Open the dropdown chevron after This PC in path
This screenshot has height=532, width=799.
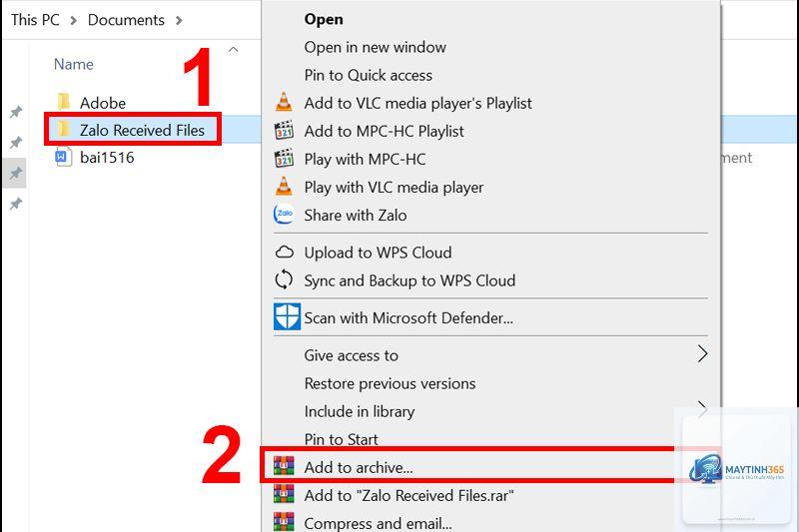point(73,20)
